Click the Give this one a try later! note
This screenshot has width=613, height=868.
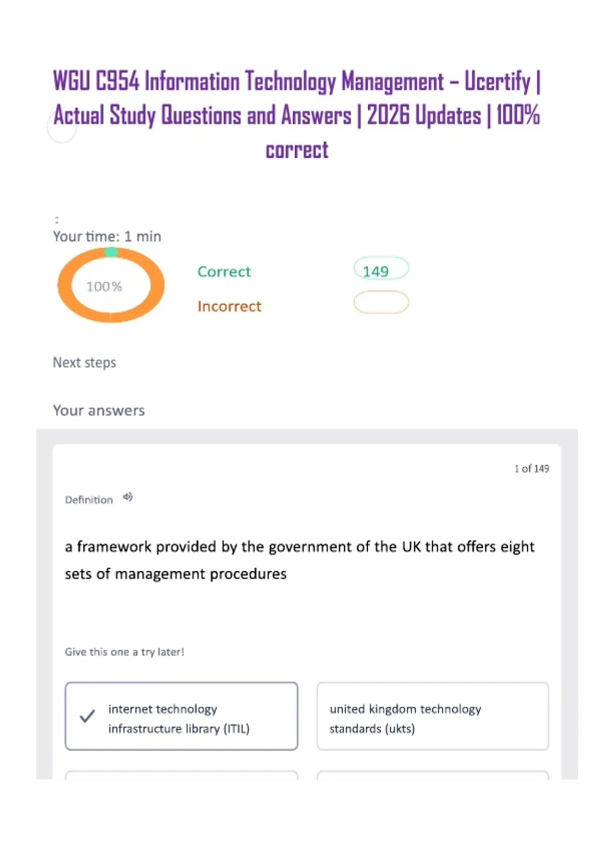click(x=124, y=652)
